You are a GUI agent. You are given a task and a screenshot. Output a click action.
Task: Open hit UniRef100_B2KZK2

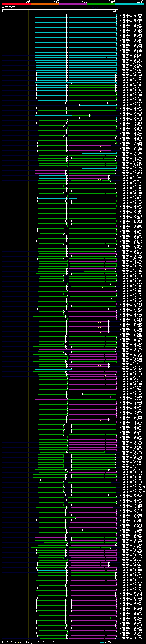pos(131,65)
